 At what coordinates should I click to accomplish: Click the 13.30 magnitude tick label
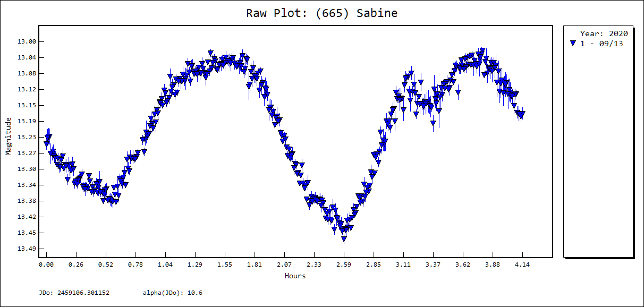tap(27, 169)
